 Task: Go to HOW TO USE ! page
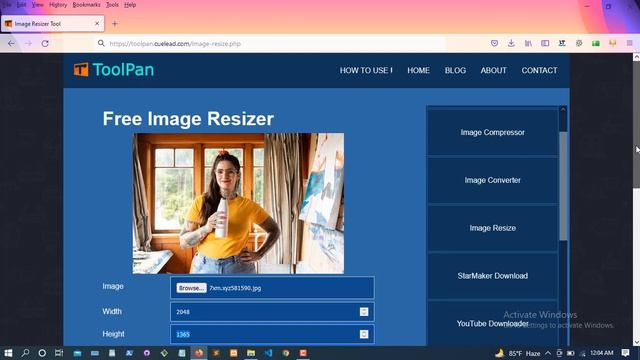coord(366,70)
